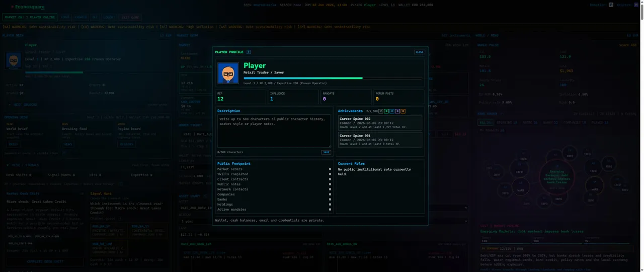
Task: Select the FORUM POSTS stat card
Action: [x=399, y=97]
